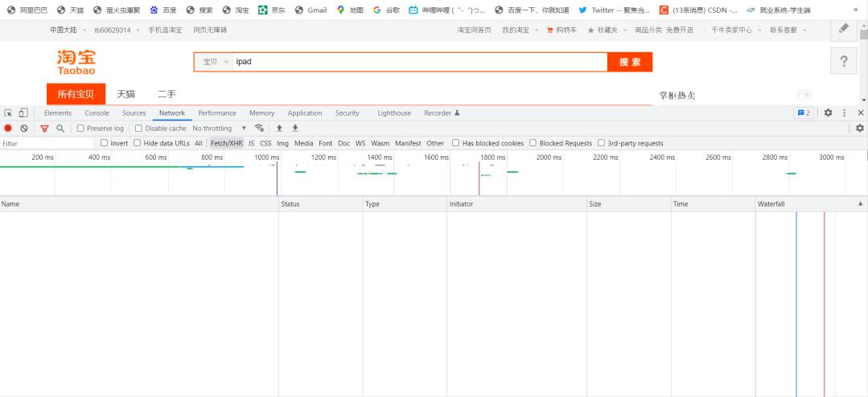Screen dimensions: 868x397
Task: Tick the Hide data URLs checkbox
Action: point(138,144)
